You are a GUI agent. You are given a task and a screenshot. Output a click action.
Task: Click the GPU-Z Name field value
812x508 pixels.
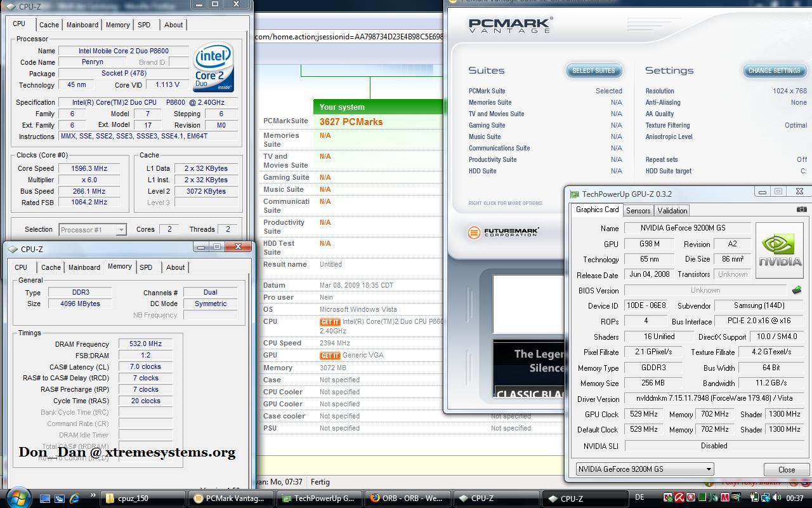(x=688, y=228)
